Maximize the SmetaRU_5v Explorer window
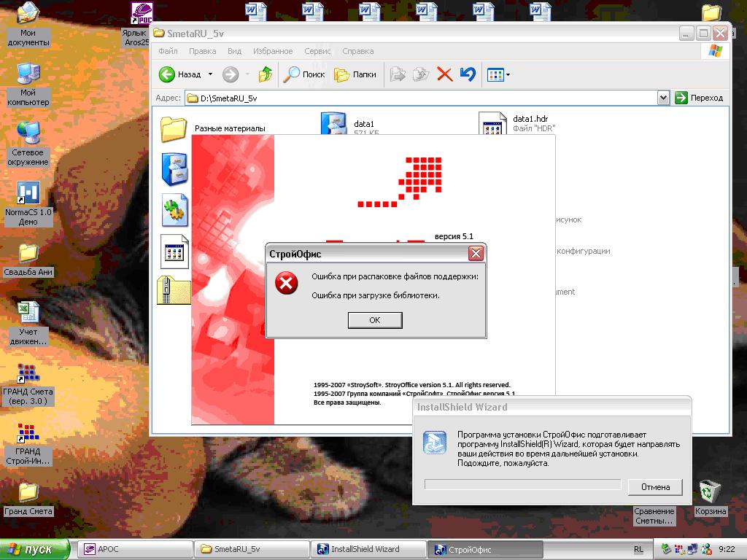The width and height of the screenshot is (747, 560). 703,34
